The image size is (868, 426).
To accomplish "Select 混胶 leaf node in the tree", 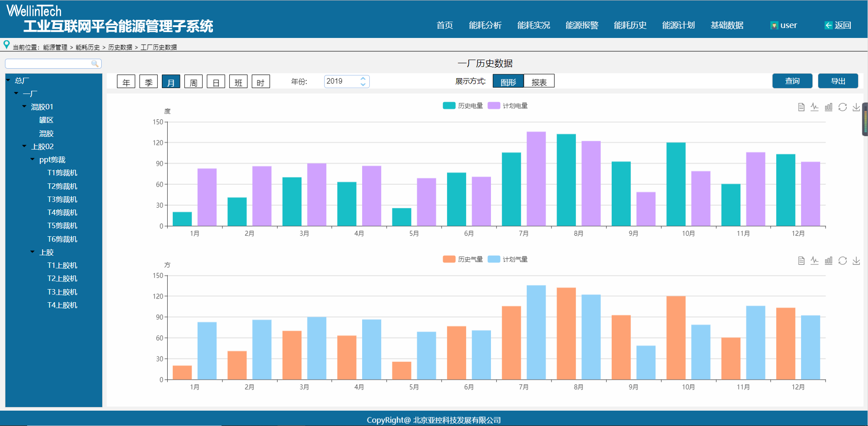I will 46,134.
